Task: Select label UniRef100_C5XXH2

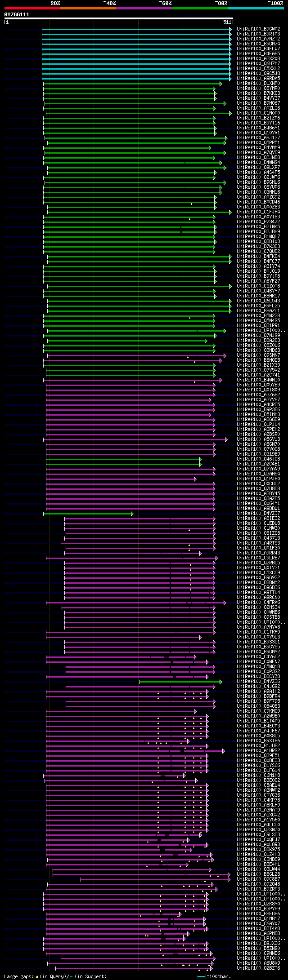Action: pos(258,68)
